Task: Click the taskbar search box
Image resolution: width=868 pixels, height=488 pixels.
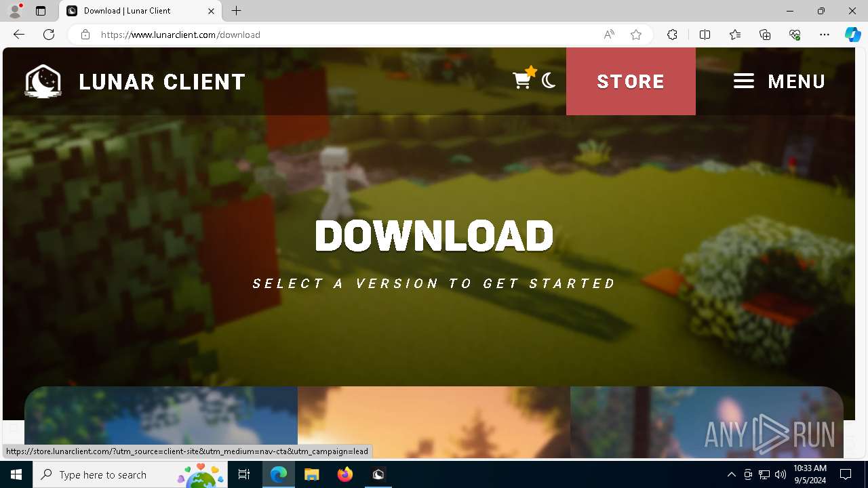Action: (x=130, y=474)
